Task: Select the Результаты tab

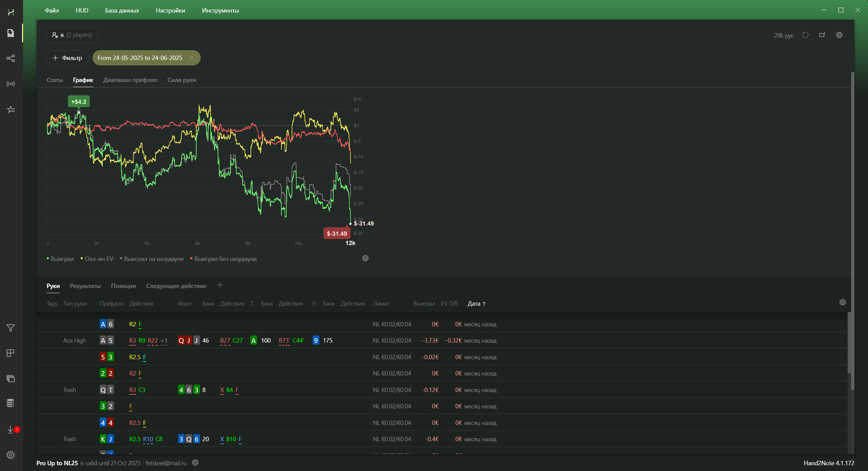Action: tap(85, 286)
